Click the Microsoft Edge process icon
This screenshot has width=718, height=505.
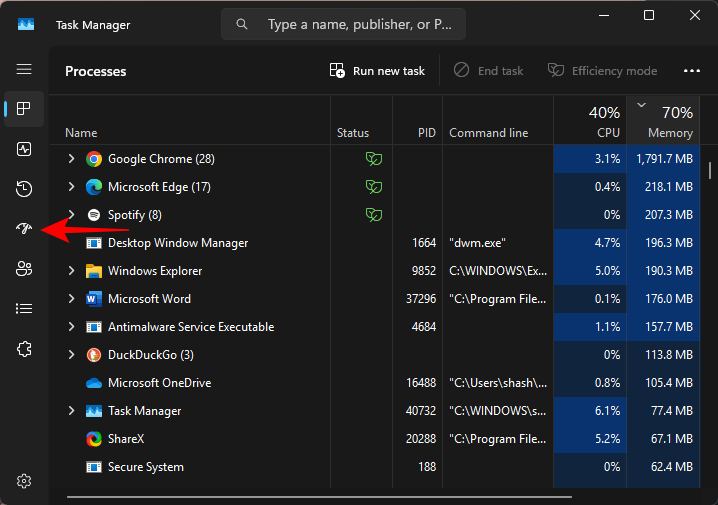(x=94, y=187)
